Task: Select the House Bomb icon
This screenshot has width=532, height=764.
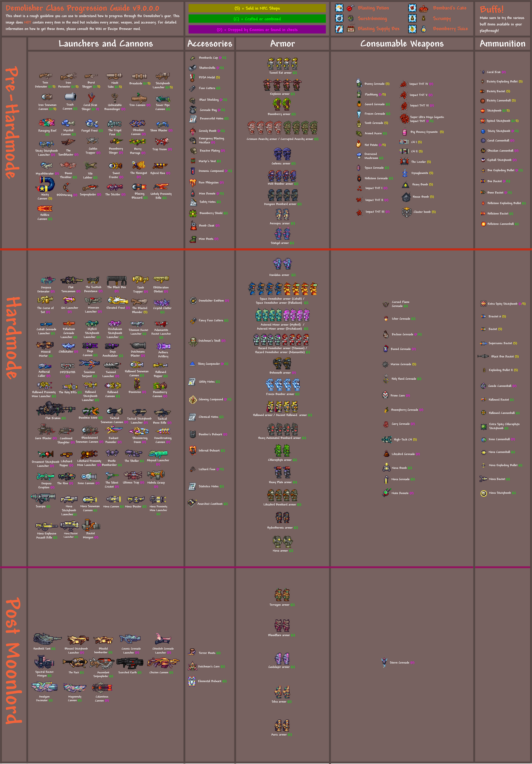Action: tap(406, 197)
